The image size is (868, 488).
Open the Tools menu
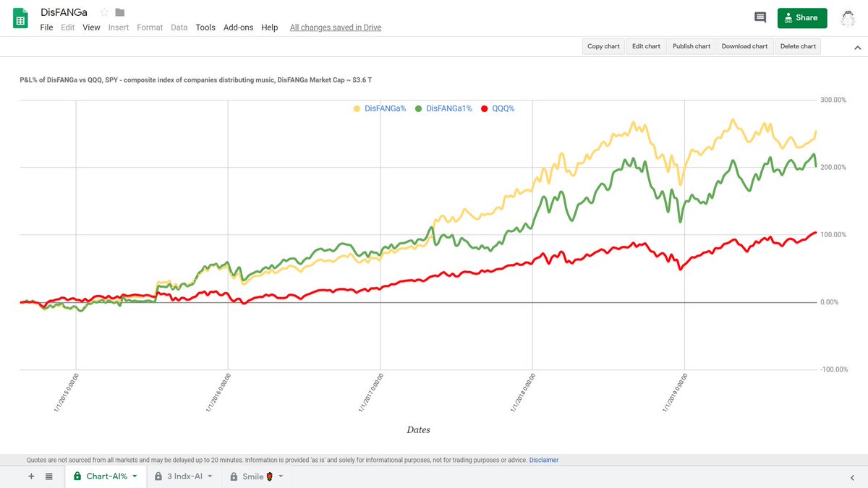tap(205, 27)
